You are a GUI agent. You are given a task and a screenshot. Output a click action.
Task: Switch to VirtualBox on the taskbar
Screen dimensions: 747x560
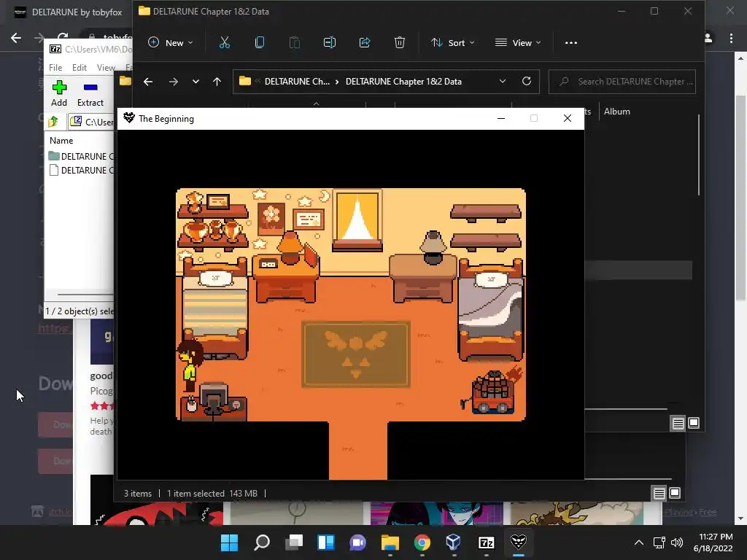pos(454,542)
